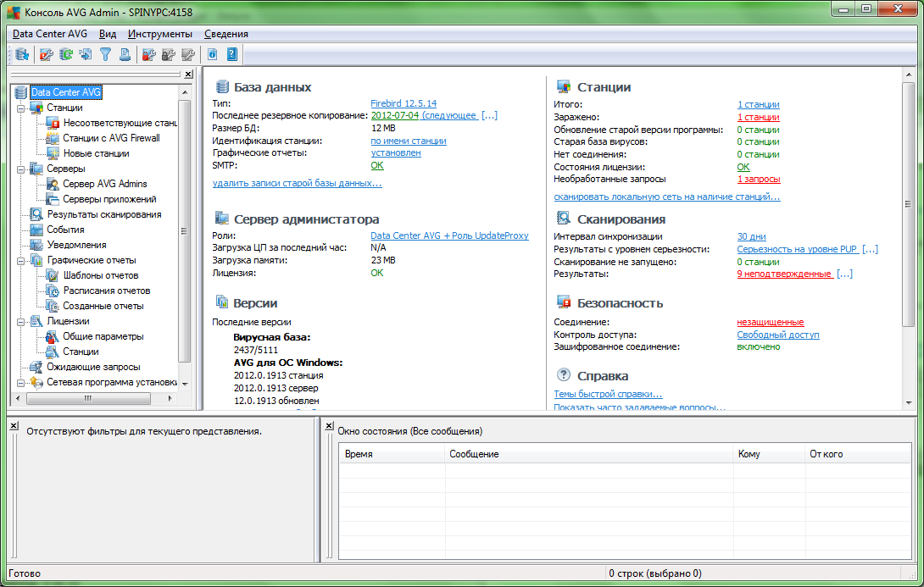Click the database synchronize toolbar icon
Screen dimensions: 924x587
pyautogui.click(x=22, y=55)
